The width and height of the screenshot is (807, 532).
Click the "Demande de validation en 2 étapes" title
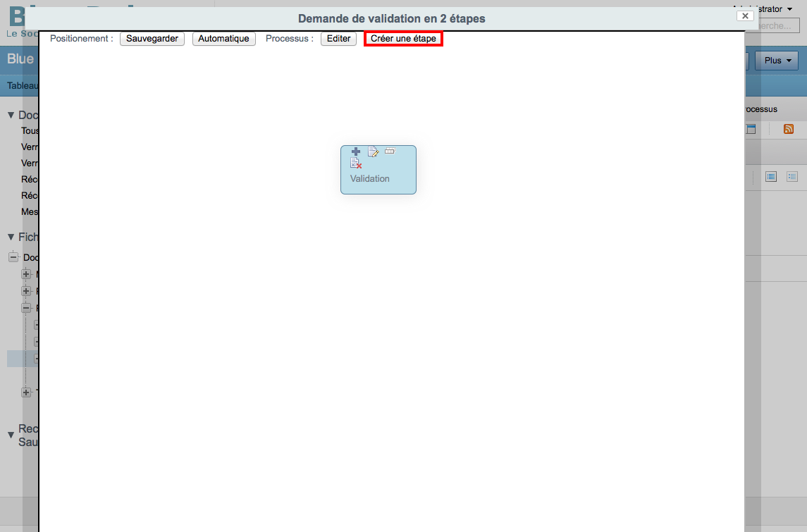(x=392, y=18)
